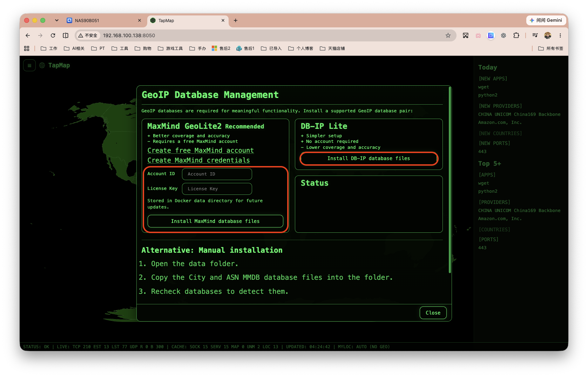Open the 手办 bookmark folder
The height and width of the screenshot is (377, 588).
coord(198,48)
